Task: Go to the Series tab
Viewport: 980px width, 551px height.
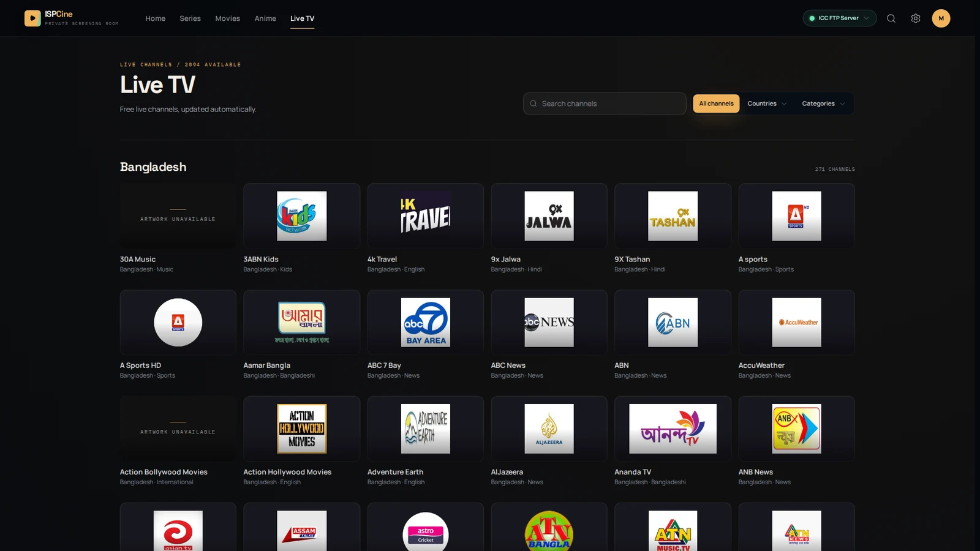Action: point(190,18)
